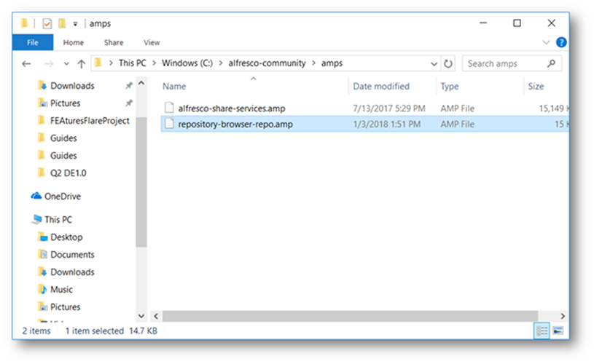
Task: Open the Share ribbon tab
Action: [x=114, y=43]
